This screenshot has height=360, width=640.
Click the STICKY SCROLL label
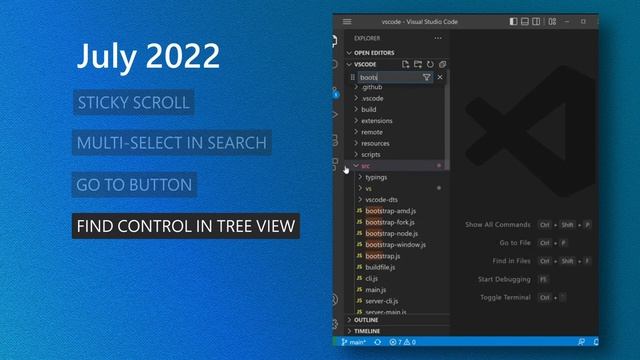point(133,102)
